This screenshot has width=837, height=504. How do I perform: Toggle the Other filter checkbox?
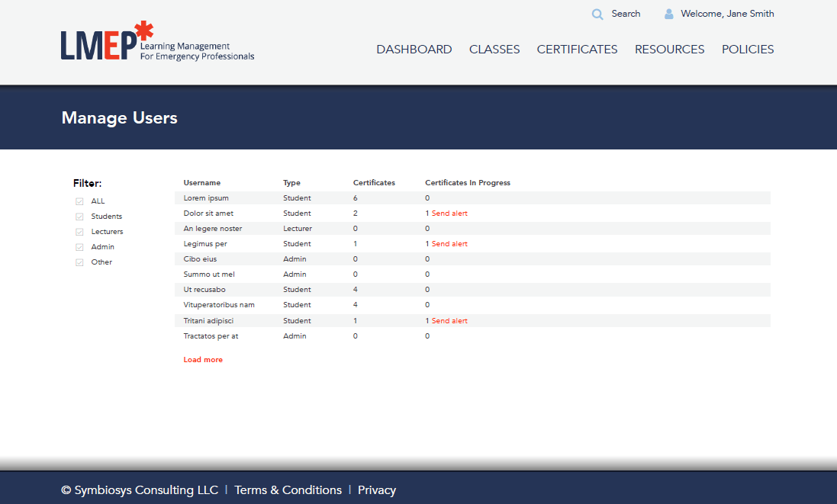pos(79,262)
